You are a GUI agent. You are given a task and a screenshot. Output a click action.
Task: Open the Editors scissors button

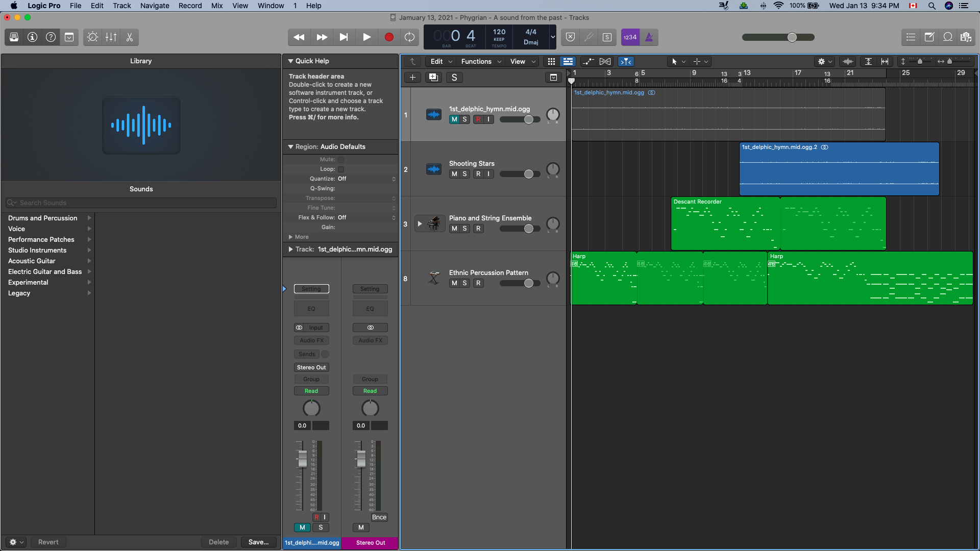(129, 37)
